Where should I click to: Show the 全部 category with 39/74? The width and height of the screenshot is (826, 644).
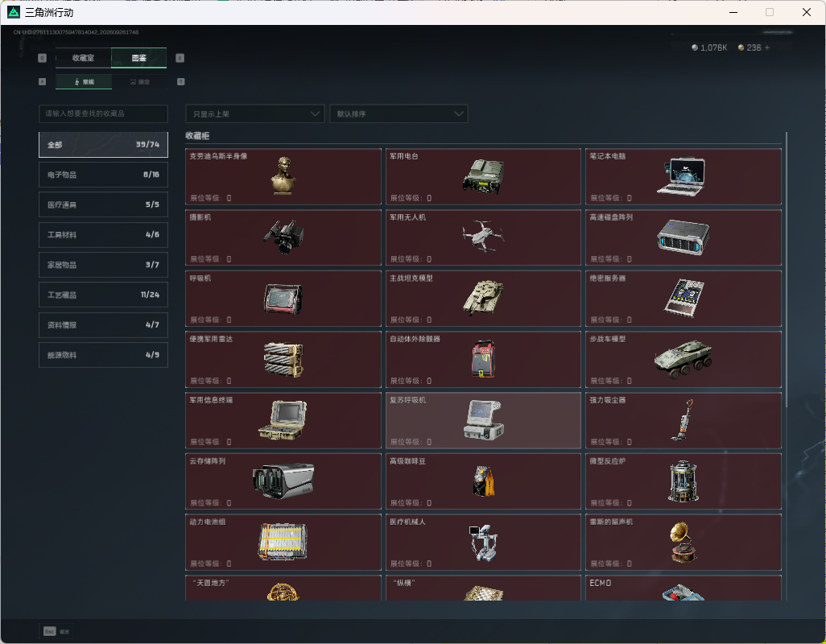click(x=103, y=145)
